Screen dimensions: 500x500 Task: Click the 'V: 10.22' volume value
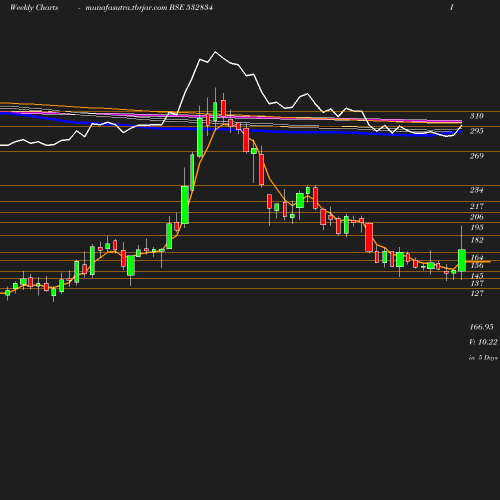coord(483,342)
